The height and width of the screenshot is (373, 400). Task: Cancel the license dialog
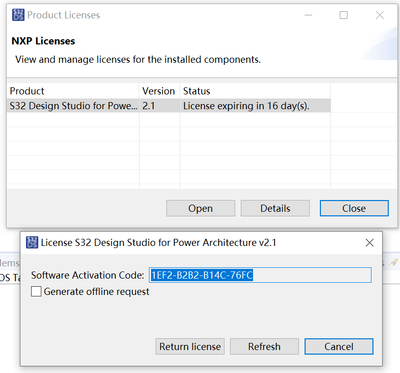click(339, 347)
